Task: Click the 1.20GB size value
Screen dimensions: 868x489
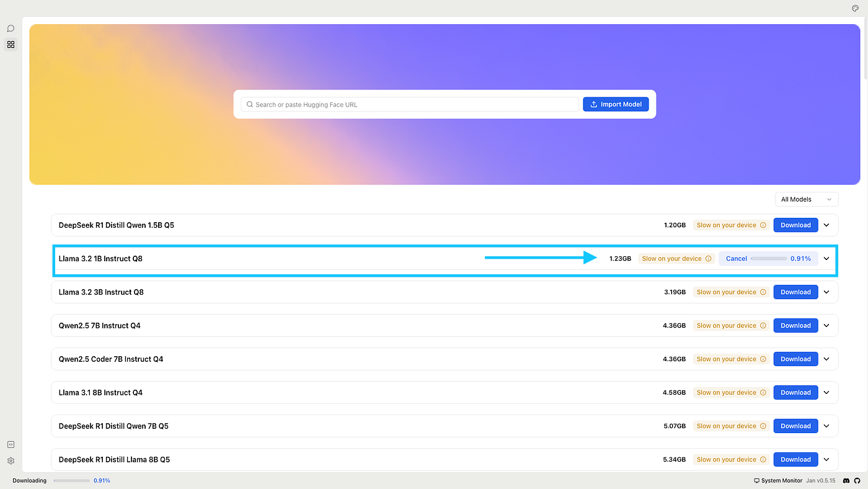Action: [675, 225]
